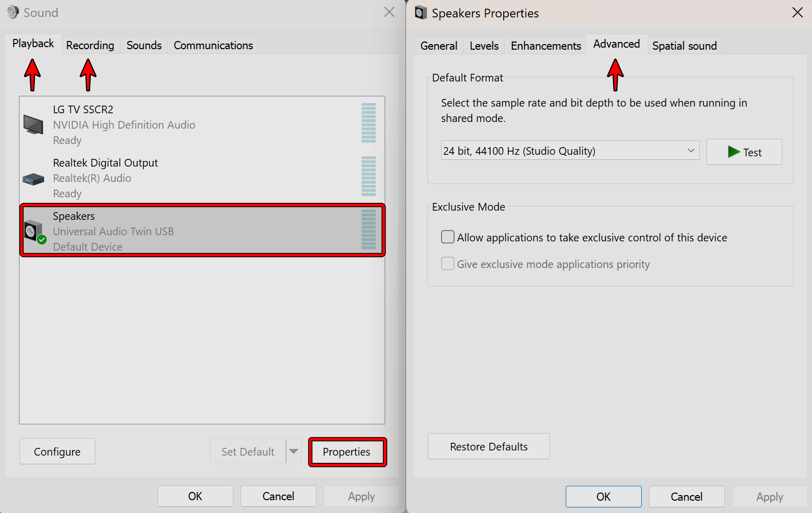Click the Realtek Digital Output device icon

pos(33,179)
